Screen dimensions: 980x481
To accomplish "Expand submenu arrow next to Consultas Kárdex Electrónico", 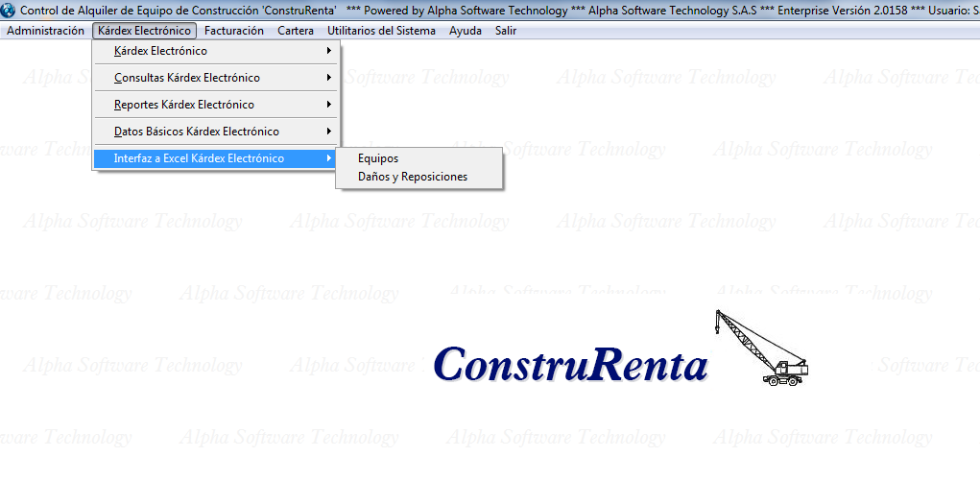I will click(328, 78).
